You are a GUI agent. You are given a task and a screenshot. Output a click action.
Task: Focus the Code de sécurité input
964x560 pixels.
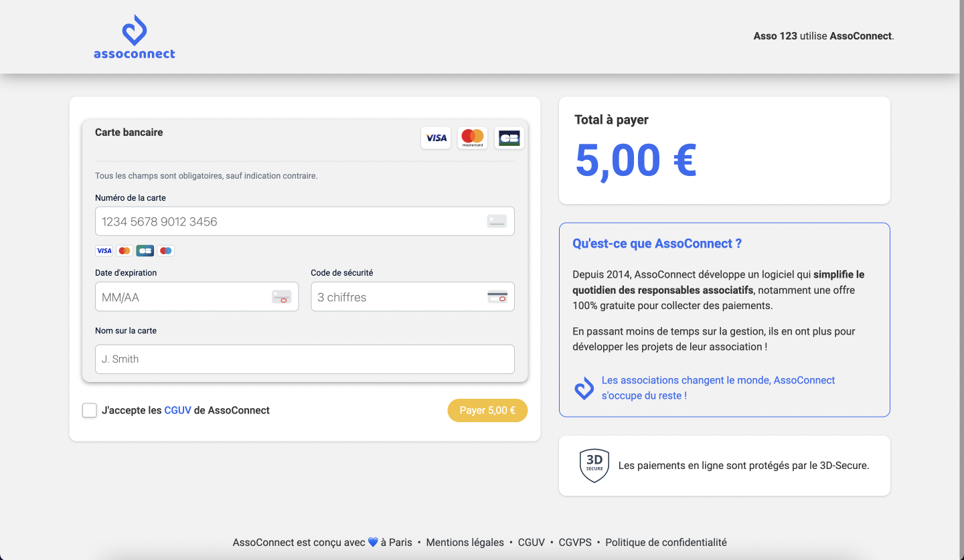tap(412, 297)
